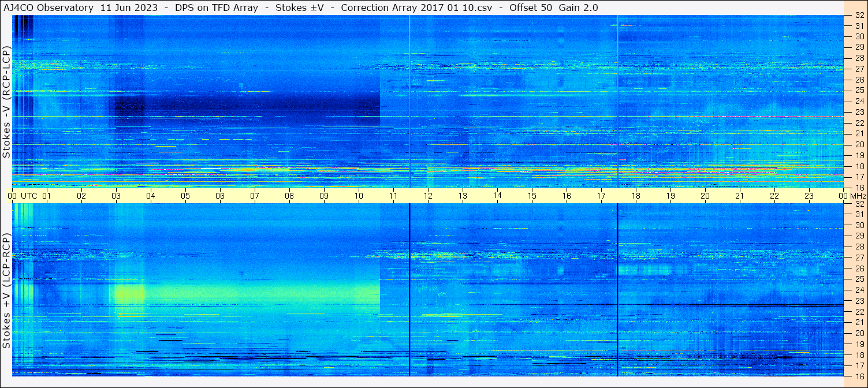Viewport: 868px width, 388px height.
Task: Select the 02 hour time label
Action: coord(81,196)
